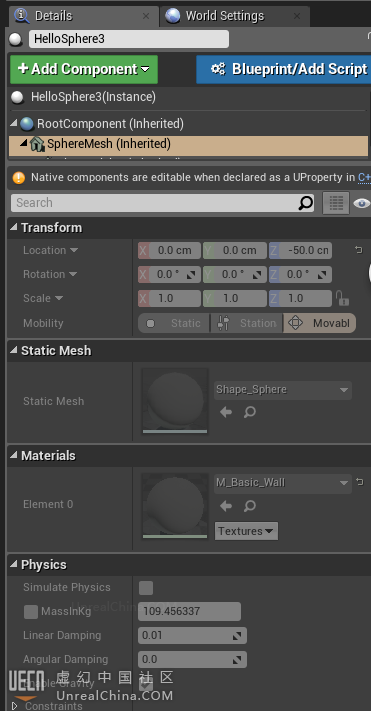Click the World Settings globe icon

(173, 16)
